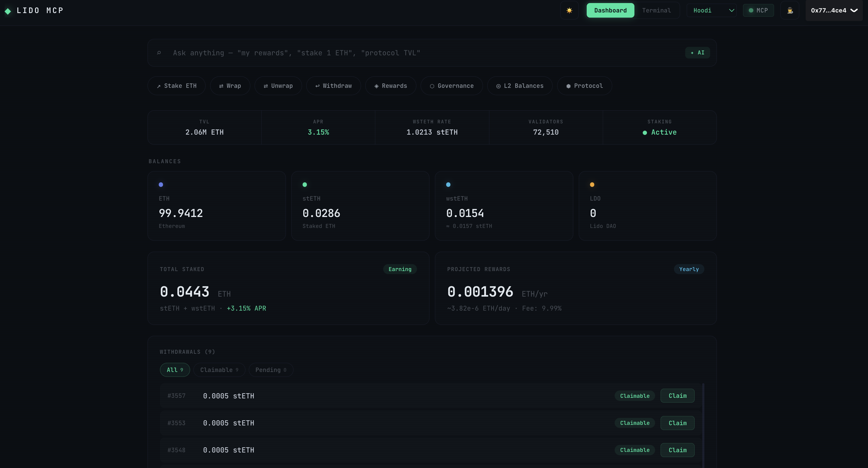Click the APR value 3.15%
This screenshot has width=868, height=468.
tap(318, 132)
